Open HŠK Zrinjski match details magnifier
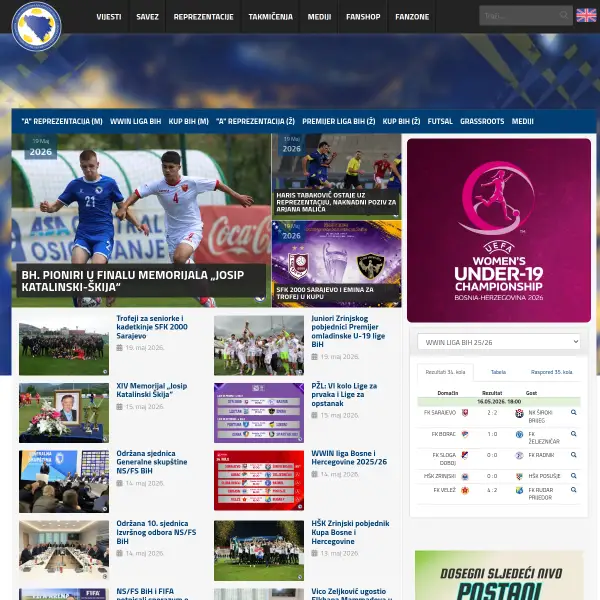Image resolution: width=600 pixels, height=600 pixels. pos(574,476)
